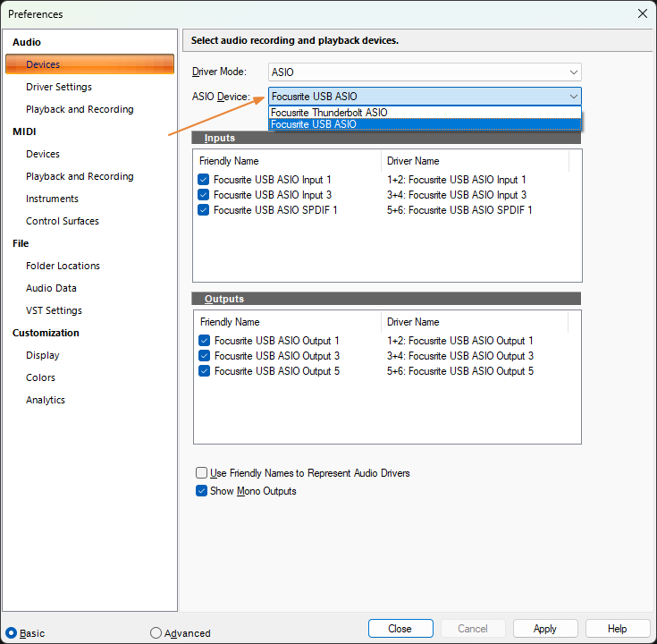657x644 pixels.
Task: Select the Advanced radio button
Action: [x=156, y=633]
